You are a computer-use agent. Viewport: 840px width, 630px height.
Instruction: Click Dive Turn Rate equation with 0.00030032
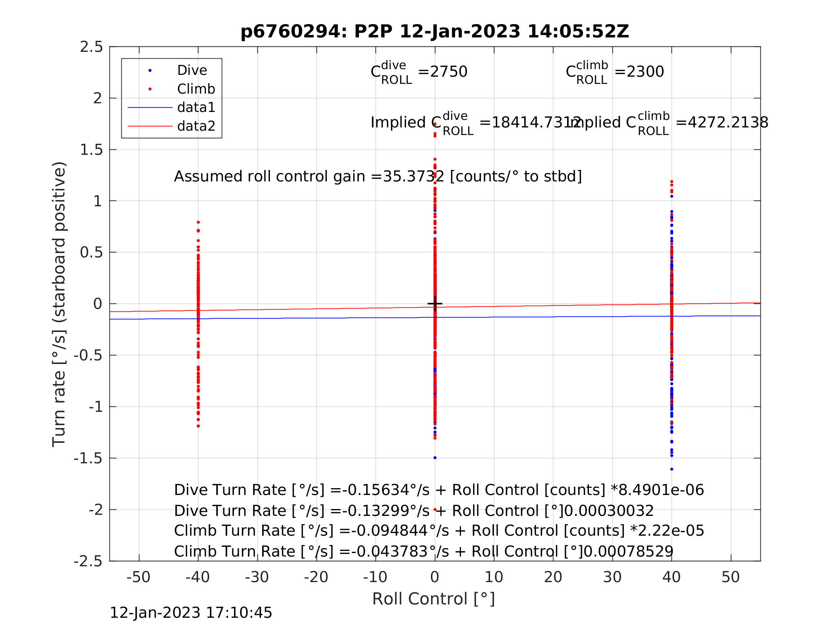click(x=414, y=511)
